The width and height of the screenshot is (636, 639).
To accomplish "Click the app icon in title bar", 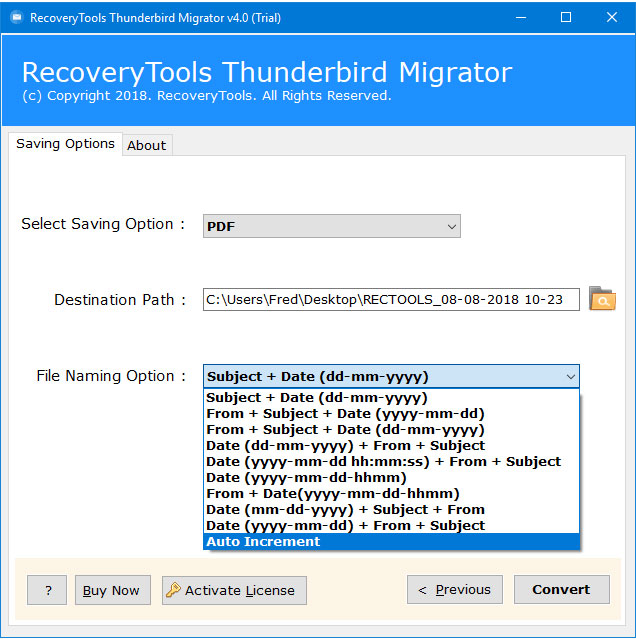I will tap(17, 18).
